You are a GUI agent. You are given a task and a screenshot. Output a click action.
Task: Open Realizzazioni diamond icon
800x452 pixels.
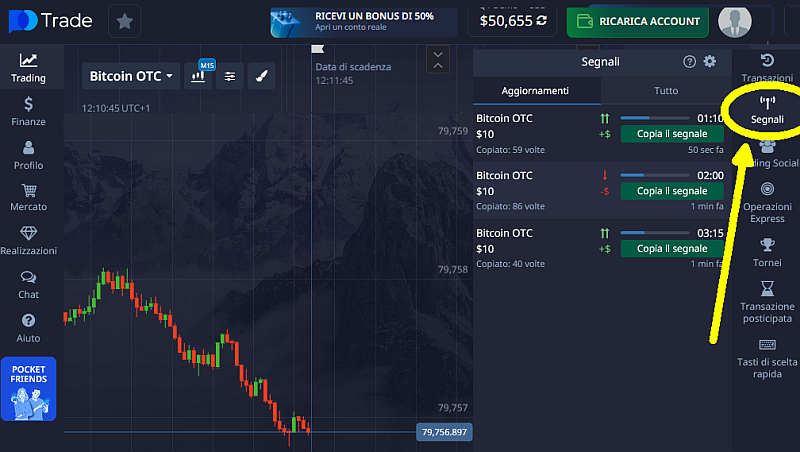point(28,240)
